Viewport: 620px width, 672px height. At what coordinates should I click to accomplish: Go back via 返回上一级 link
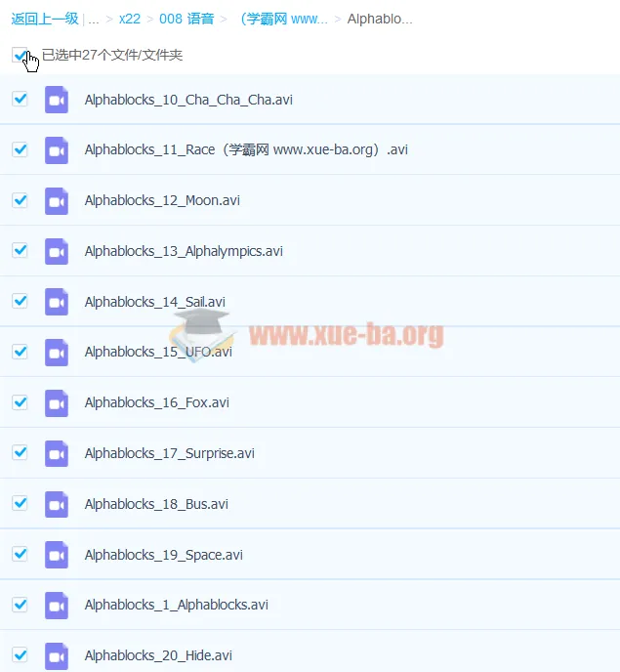coord(45,19)
